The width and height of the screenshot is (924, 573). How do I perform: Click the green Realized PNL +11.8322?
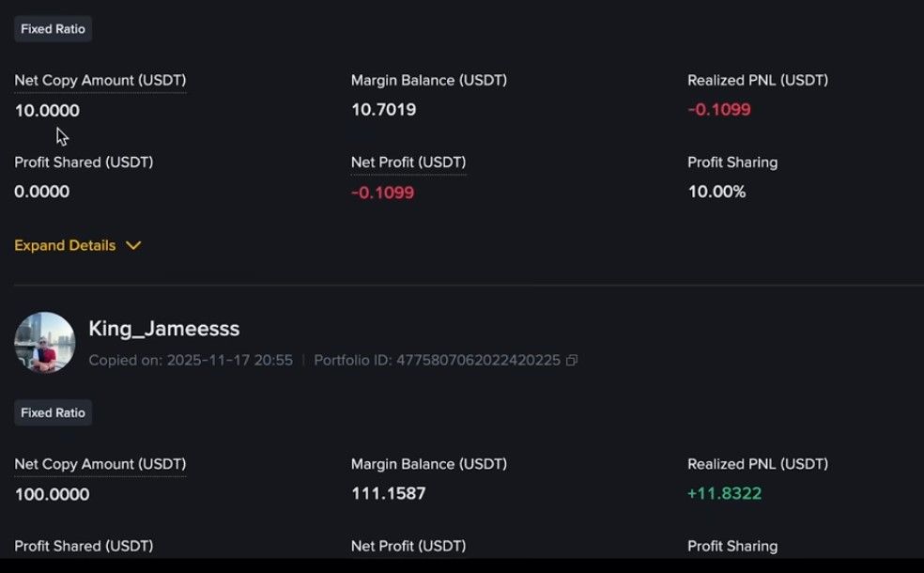(x=722, y=493)
